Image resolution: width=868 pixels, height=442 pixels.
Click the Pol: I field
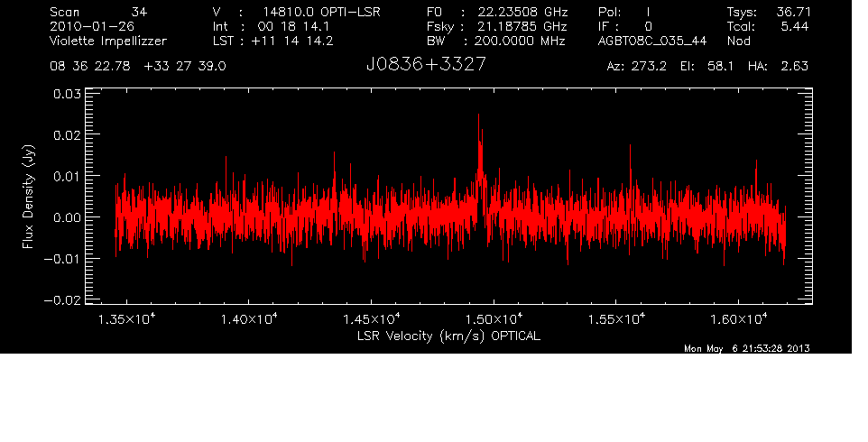pyautogui.click(x=624, y=12)
